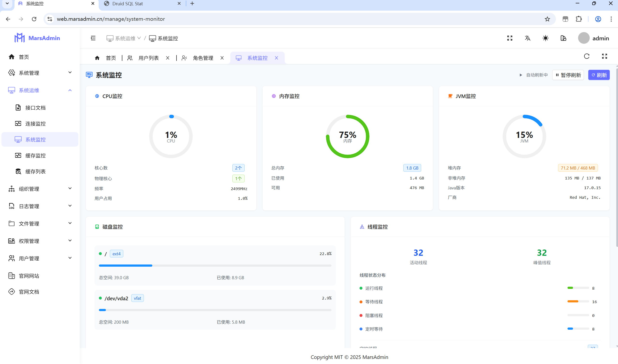Click the circular reload icon in tab bar
Image resolution: width=618 pixels, height=364 pixels.
pos(587,57)
